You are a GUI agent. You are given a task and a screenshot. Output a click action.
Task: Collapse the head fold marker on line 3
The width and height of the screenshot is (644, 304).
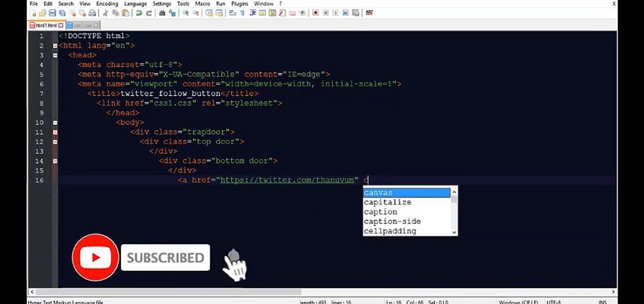pos(55,55)
